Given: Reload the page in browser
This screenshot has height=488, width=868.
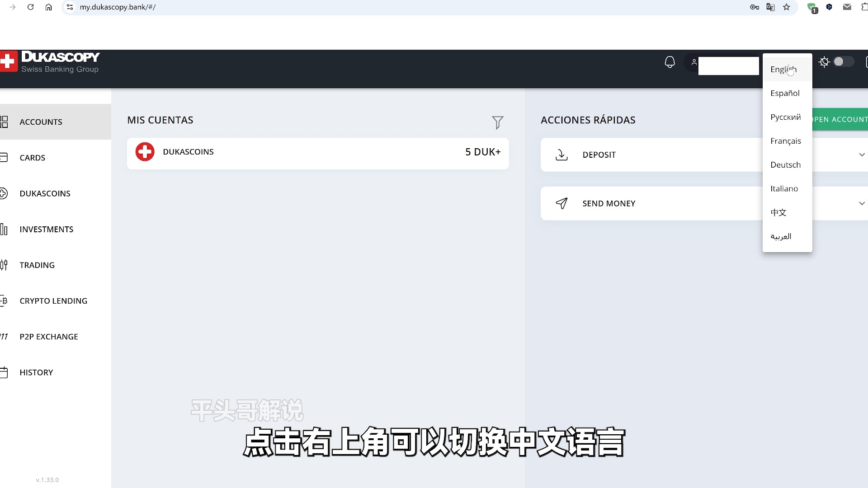Looking at the screenshot, I should [30, 7].
